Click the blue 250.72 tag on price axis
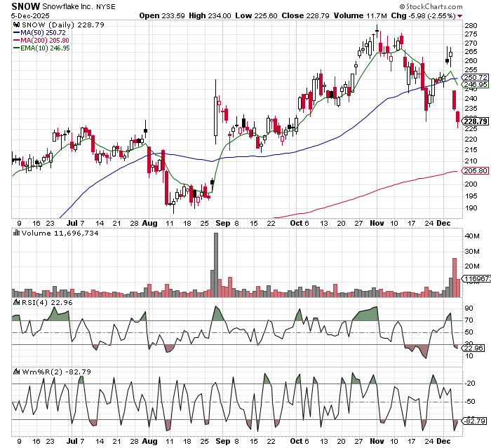Viewport: 491px width, 448px height. click(x=476, y=77)
